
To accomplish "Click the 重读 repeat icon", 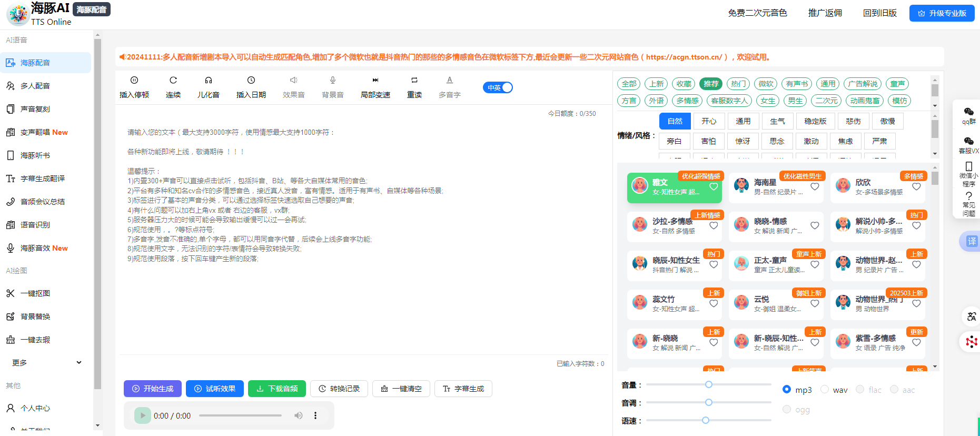I will [414, 81].
